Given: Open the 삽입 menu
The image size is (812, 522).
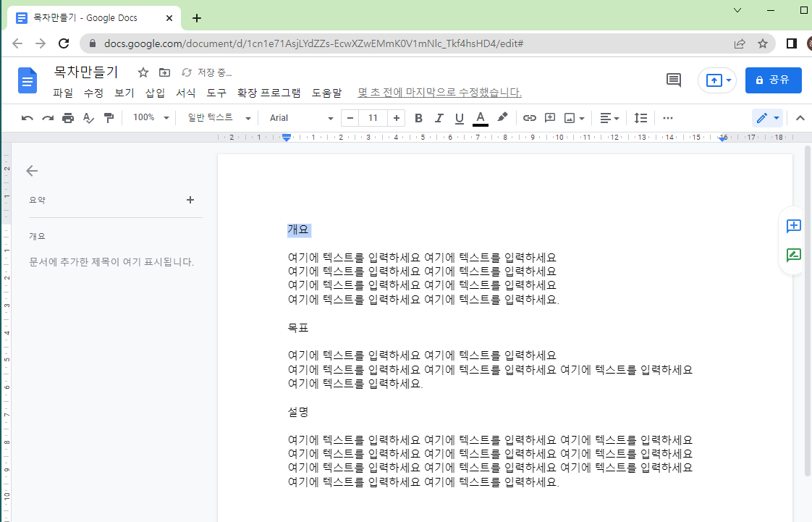Looking at the screenshot, I should click(x=154, y=93).
